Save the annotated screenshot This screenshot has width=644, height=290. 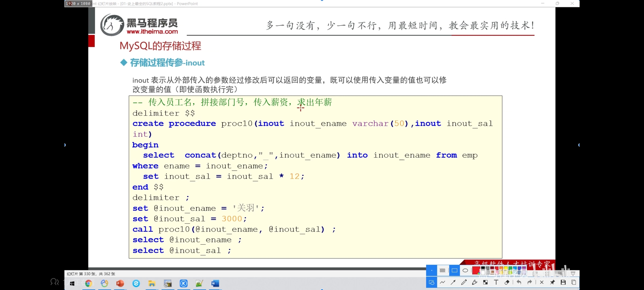click(x=563, y=282)
